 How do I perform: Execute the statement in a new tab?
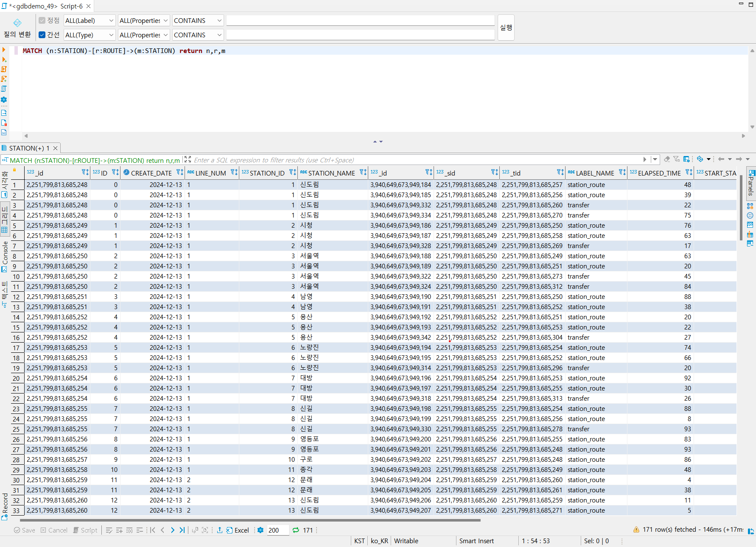tap(4, 60)
